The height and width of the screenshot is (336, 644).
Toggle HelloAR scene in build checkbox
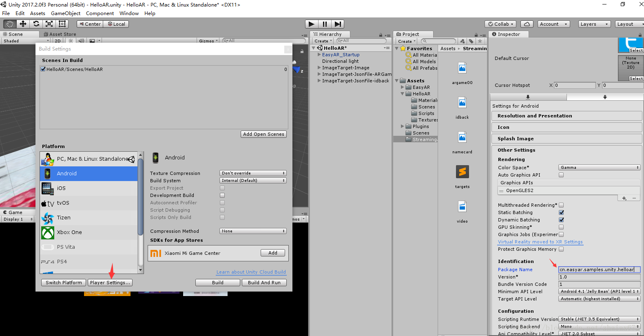point(43,69)
